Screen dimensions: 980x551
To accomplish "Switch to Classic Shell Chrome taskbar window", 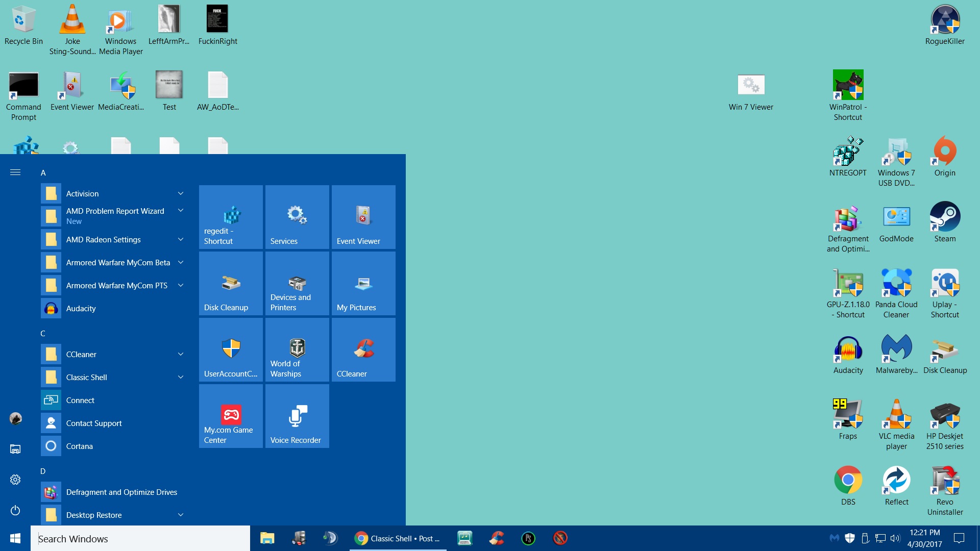I will (x=398, y=538).
